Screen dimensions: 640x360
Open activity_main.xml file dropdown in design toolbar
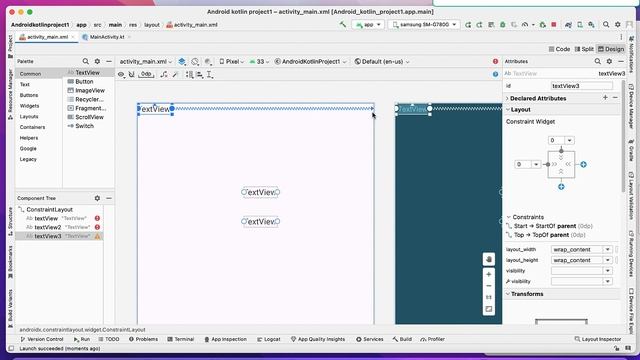pyautogui.click(x=145, y=62)
